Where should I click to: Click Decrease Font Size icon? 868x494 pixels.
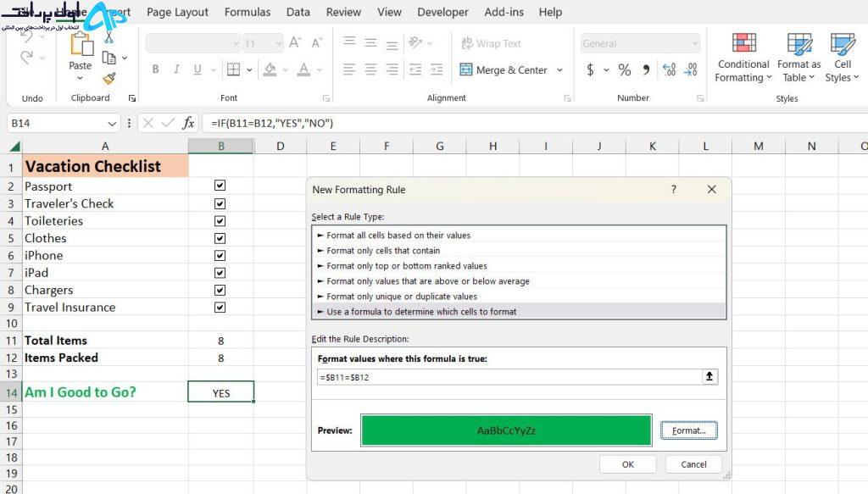point(317,42)
